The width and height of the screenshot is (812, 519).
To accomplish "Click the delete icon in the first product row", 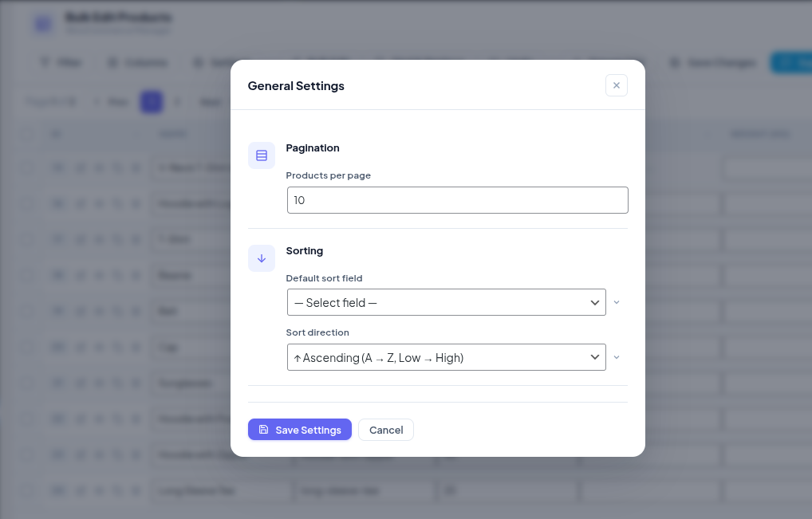I will pyautogui.click(x=134, y=167).
